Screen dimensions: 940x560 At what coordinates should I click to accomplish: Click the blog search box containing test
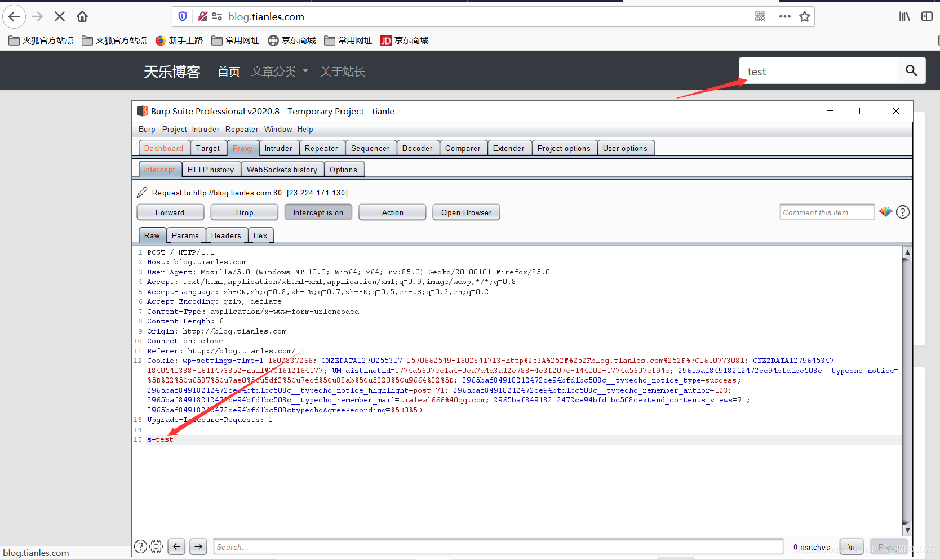coord(818,70)
